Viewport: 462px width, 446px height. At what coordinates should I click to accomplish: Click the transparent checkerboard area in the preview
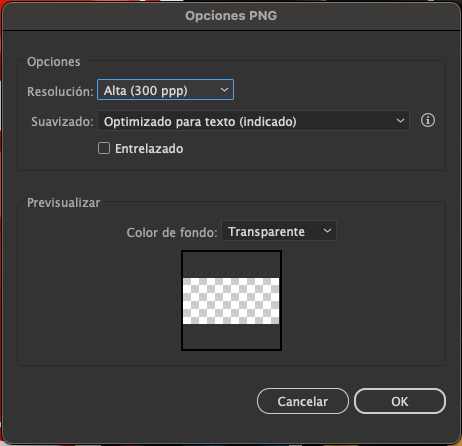(x=231, y=301)
